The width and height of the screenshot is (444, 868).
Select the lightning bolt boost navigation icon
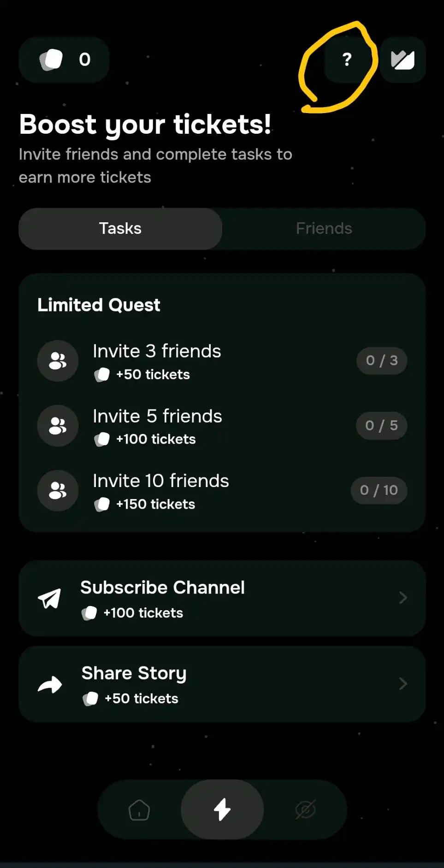pyautogui.click(x=222, y=809)
